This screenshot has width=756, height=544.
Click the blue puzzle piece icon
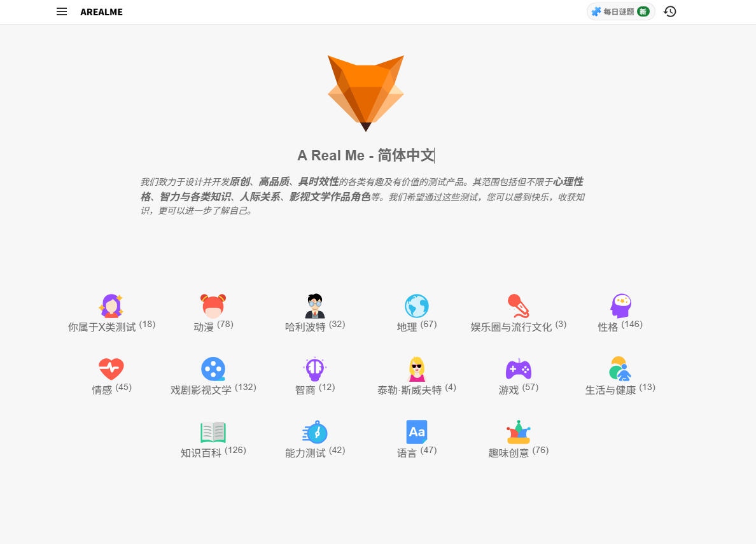pos(596,11)
